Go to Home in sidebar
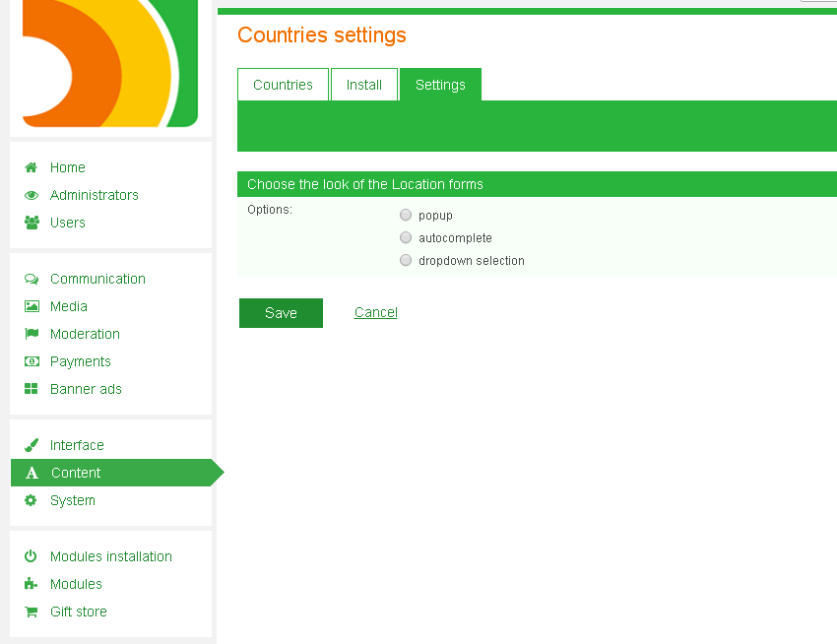Screen dimensions: 837x644 [x=68, y=167]
